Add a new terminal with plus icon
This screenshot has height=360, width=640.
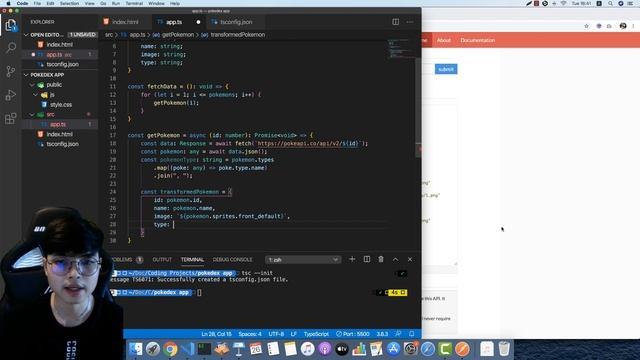pyautogui.click(x=352, y=259)
